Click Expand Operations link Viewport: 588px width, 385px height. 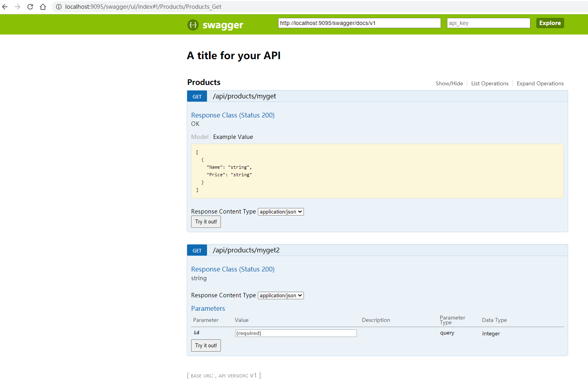click(x=540, y=83)
